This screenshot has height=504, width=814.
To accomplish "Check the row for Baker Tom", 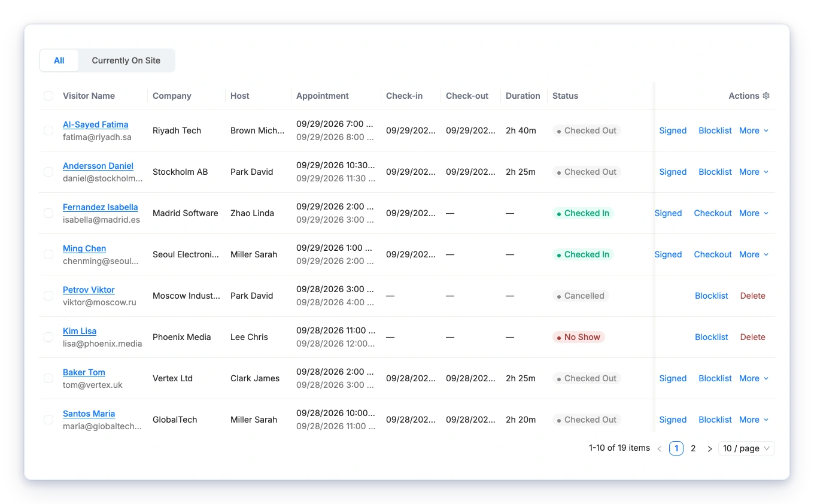I will (48, 378).
